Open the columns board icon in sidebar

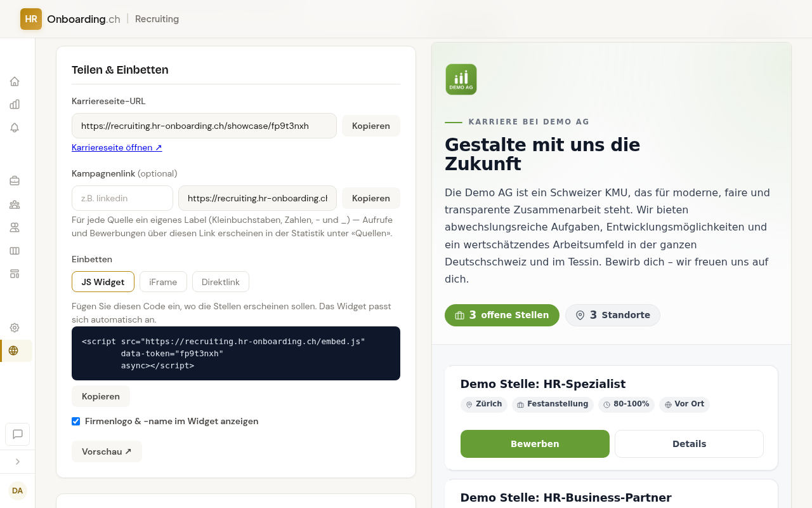[x=15, y=251]
